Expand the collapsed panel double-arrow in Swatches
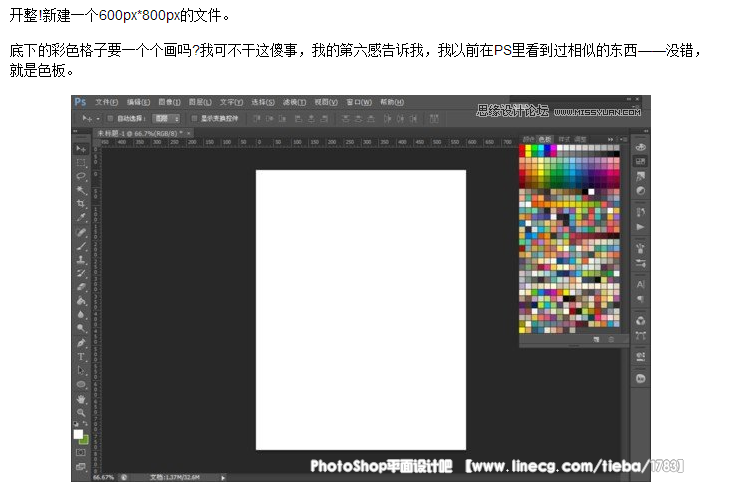 coord(610,139)
